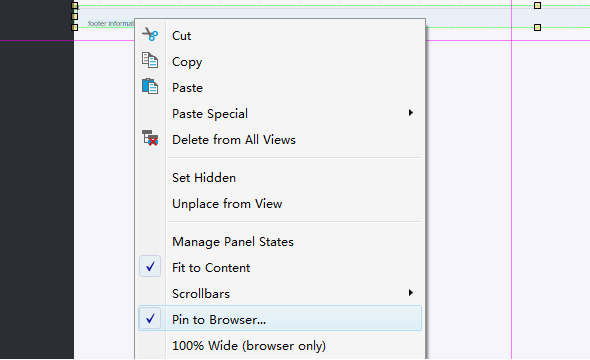Click the top-left yellow selection handle
590x360 pixels.
75,6
